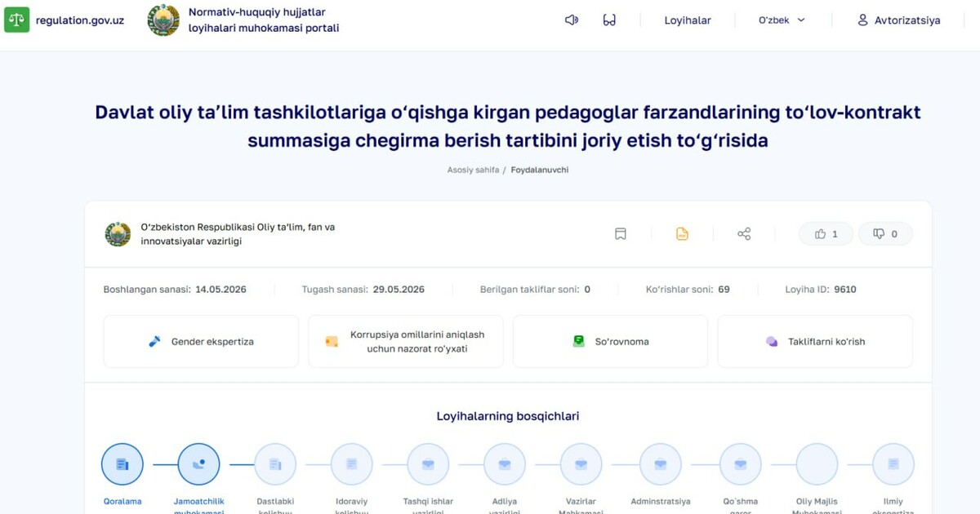The image size is (980, 514).
Task: Select the Adliya vazirligi stage circle
Action: pos(505,464)
